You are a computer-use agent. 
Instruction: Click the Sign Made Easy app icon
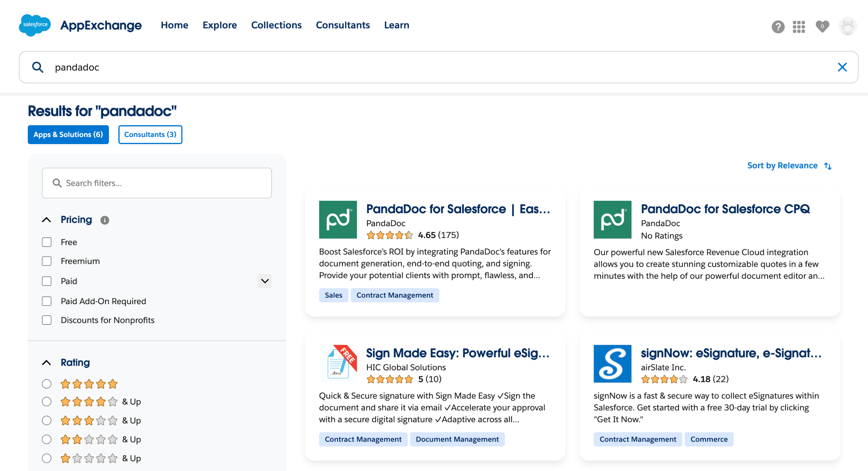coord(338,364)
